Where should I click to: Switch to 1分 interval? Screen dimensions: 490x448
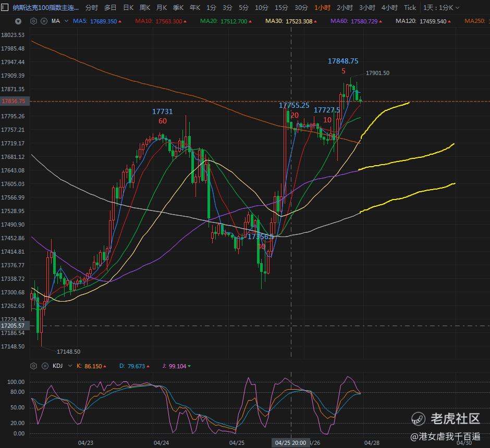tap(211, 7)
